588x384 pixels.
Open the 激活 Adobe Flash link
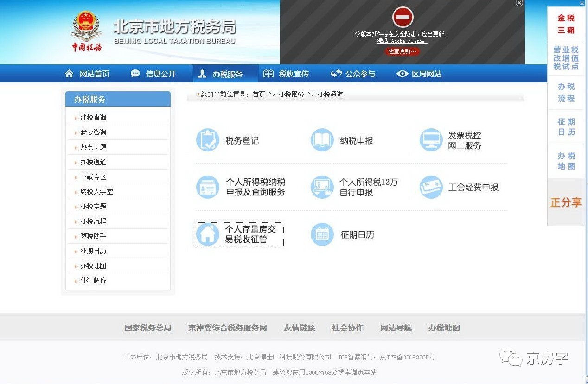402,41
